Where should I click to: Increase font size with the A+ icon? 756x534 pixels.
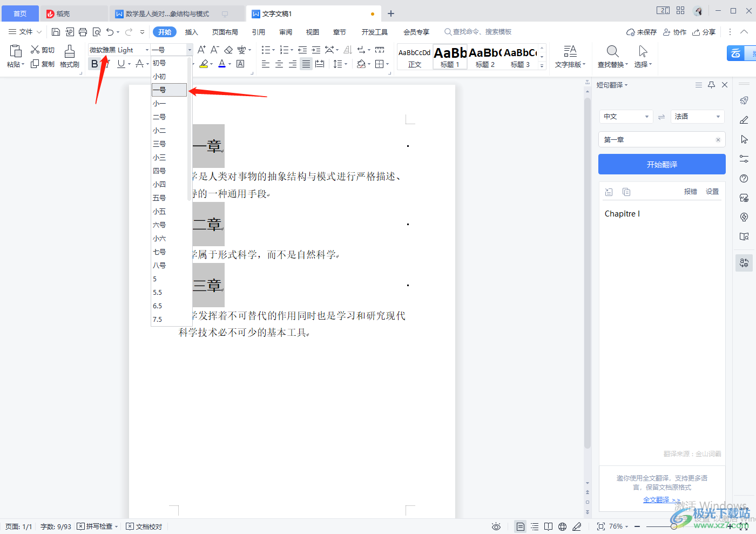pyautogui.click(x=201, y=50)
